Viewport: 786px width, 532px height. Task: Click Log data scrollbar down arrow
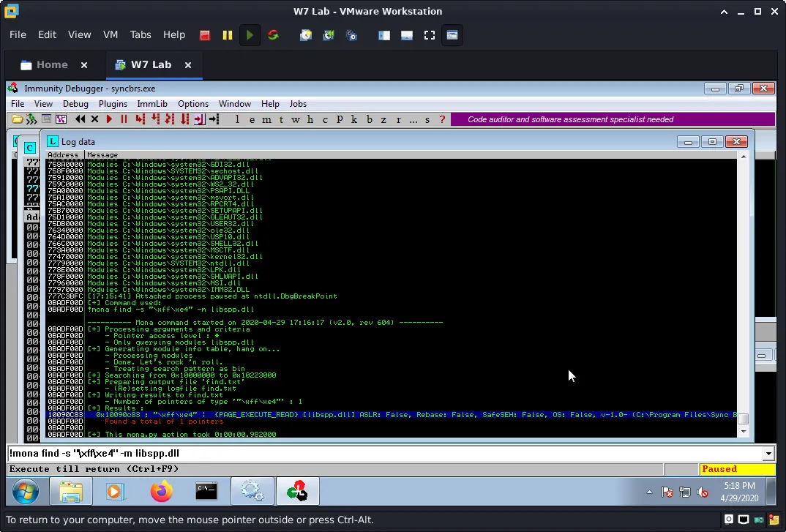[744, 431]
